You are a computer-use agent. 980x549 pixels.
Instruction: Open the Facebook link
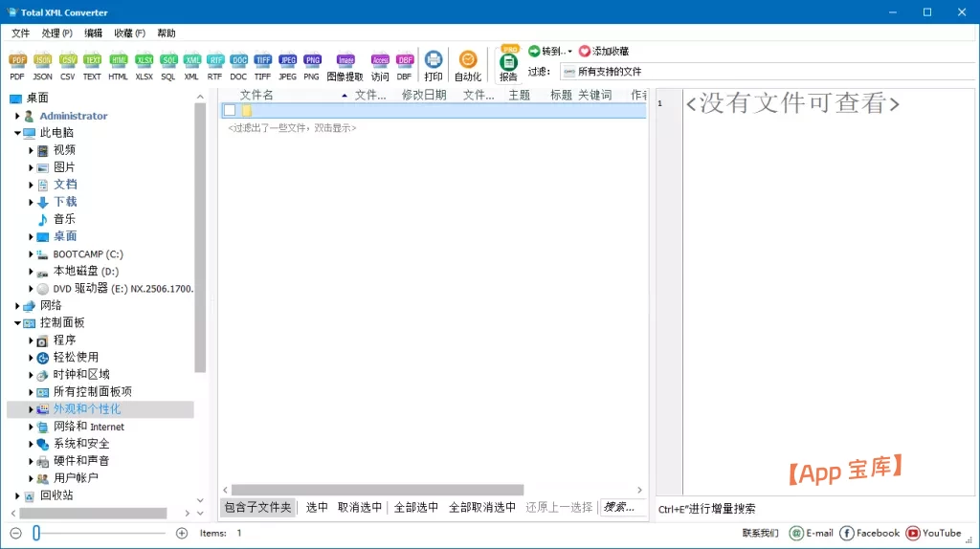(x=869, y=533)
